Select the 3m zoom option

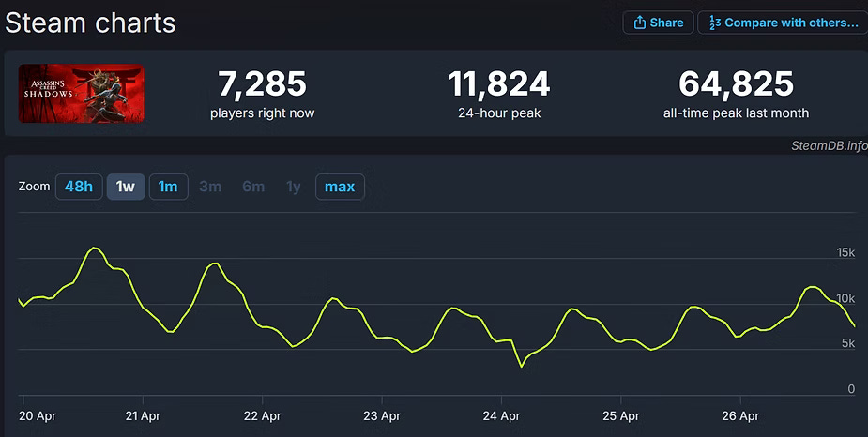tap(210, 187)
